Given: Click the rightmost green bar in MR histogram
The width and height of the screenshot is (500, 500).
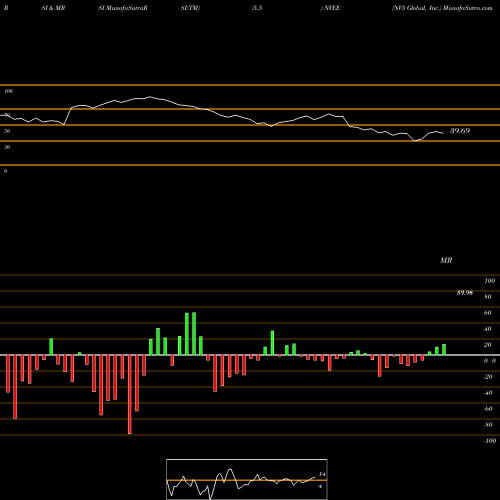Looking at the screenshot, I should pyautogui.click(x=444, y=350).
